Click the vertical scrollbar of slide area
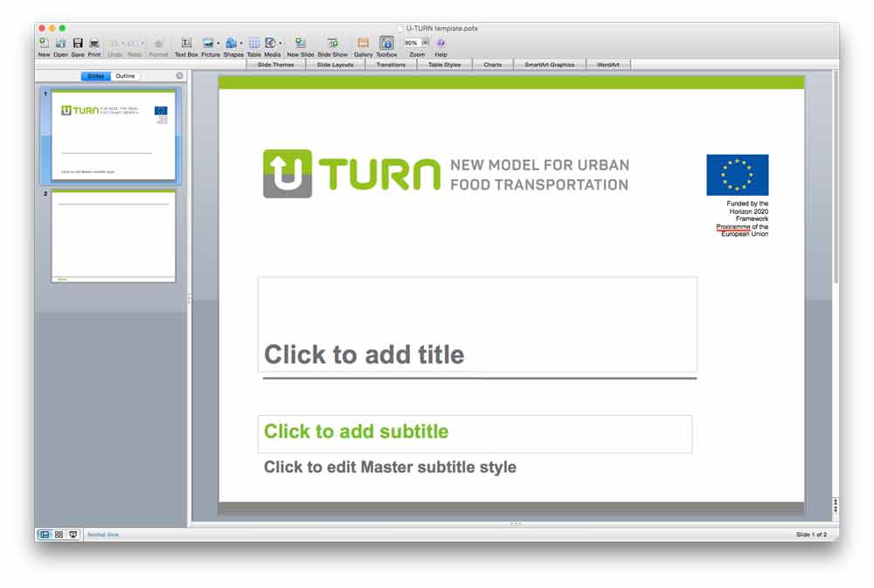The width and height of the screenshot is (874, 588). 836,178
